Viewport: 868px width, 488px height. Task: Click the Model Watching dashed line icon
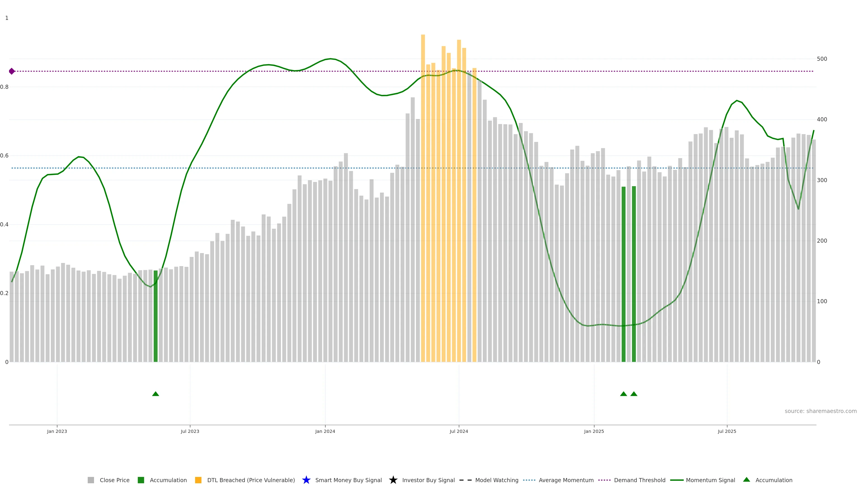465,480
